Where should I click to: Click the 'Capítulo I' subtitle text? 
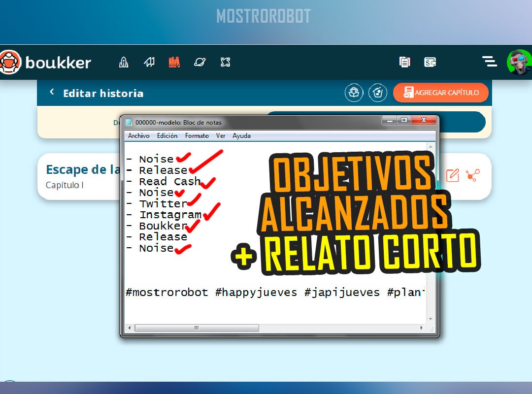pos(65,185)
